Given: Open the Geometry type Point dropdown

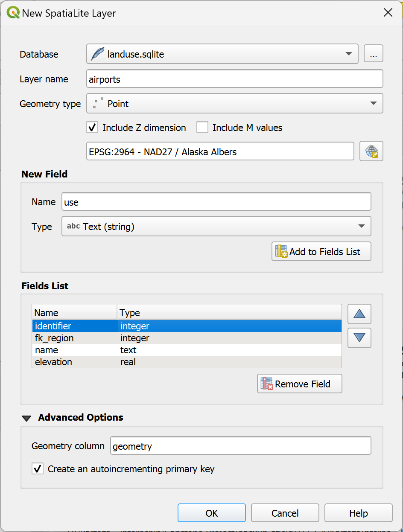Looking at the screenshot, I should click(234, 104).
